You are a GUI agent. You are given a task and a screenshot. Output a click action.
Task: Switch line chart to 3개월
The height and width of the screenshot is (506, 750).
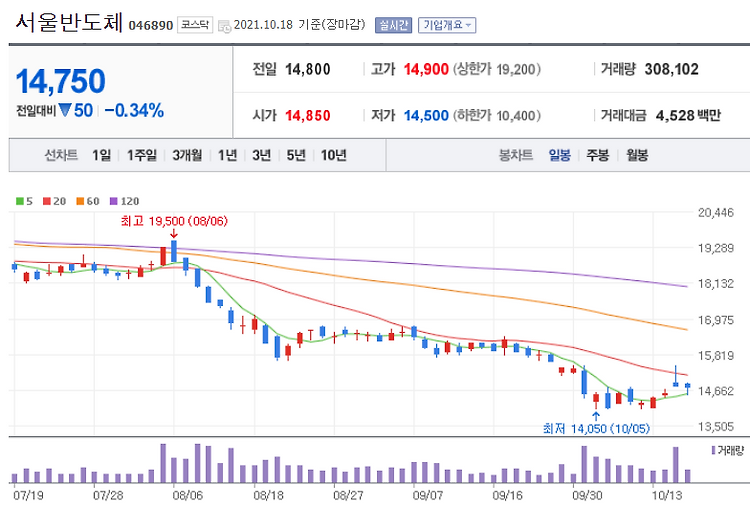(x=187, y=155)
